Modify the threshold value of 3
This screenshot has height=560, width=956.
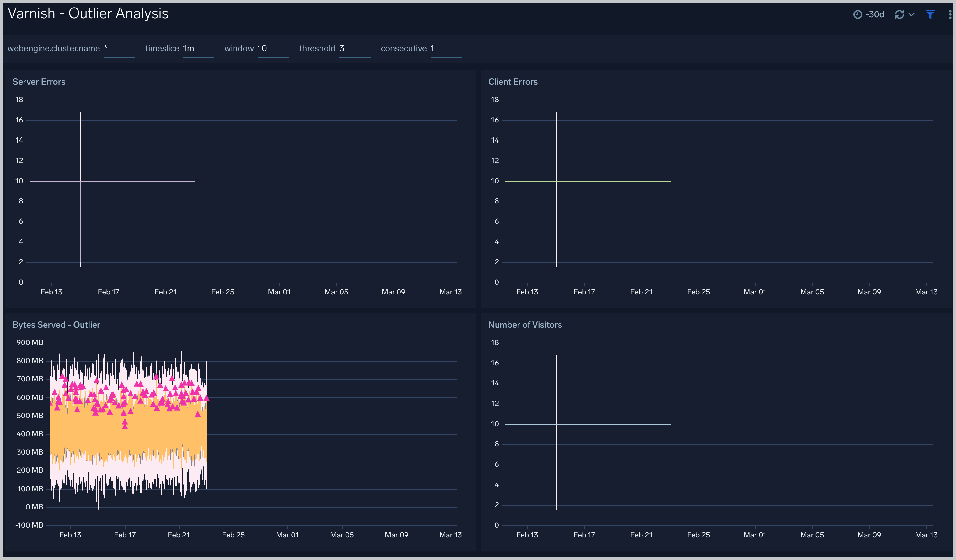tap(354, 48)
